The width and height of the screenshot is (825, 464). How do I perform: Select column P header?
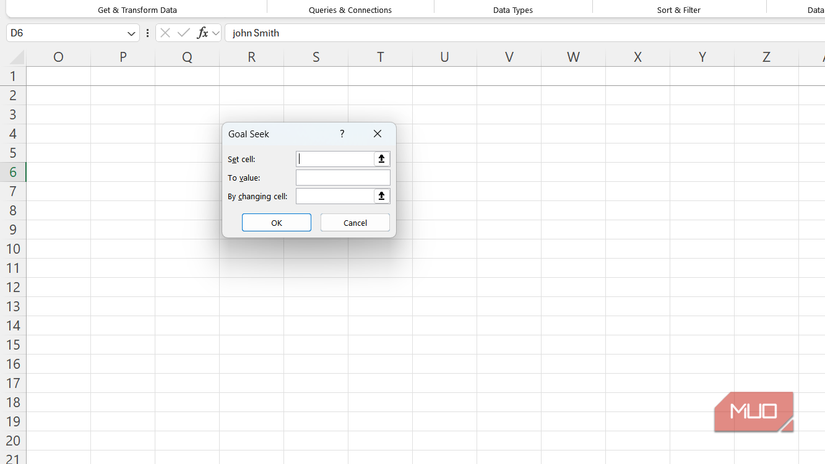coord(123,57)
